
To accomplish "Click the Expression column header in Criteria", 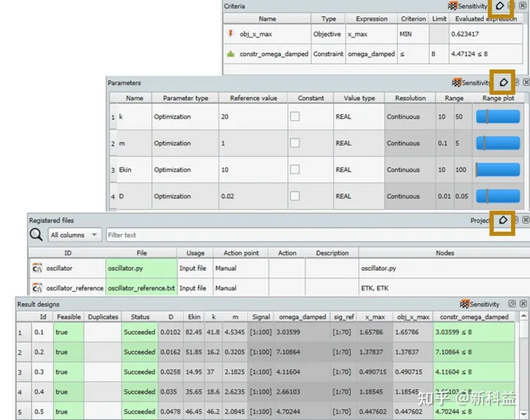I will (x=372, y=18).
